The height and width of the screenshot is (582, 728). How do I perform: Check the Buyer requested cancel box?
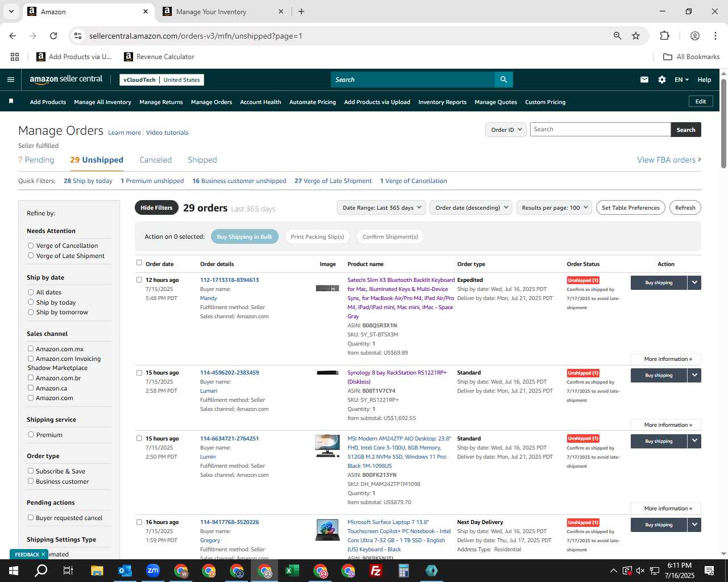tap(31, 518)
